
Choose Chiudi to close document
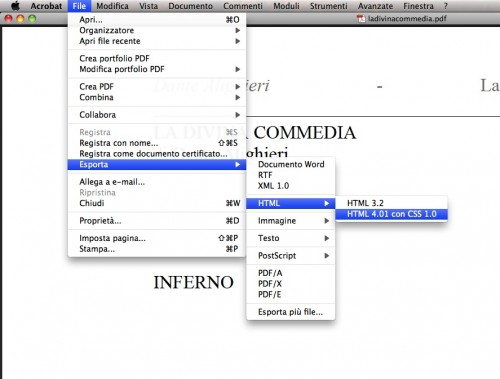[x=157, y=203]
